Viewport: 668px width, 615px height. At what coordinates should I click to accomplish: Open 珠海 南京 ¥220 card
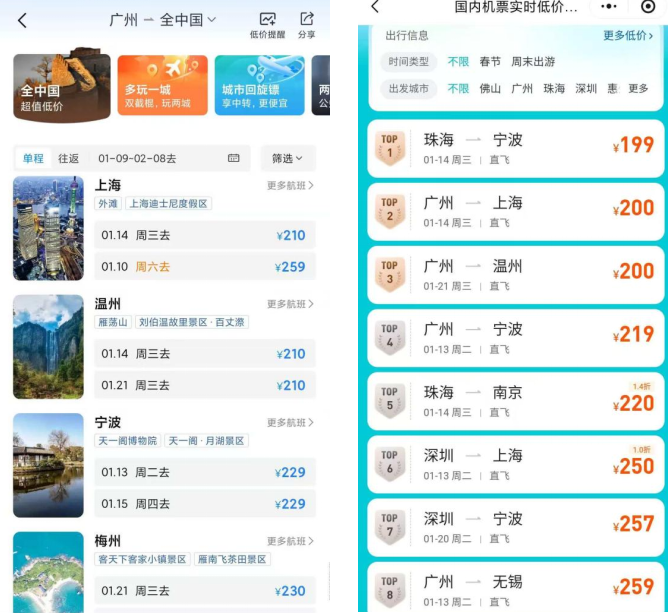coord(515,401)
